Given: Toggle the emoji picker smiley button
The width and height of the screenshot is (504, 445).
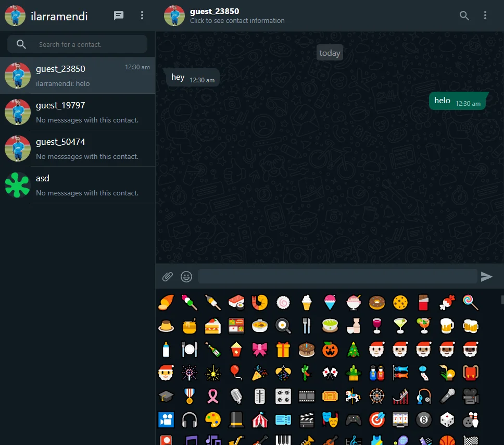Looking at the screenshot, I should [x=186, y=276].
